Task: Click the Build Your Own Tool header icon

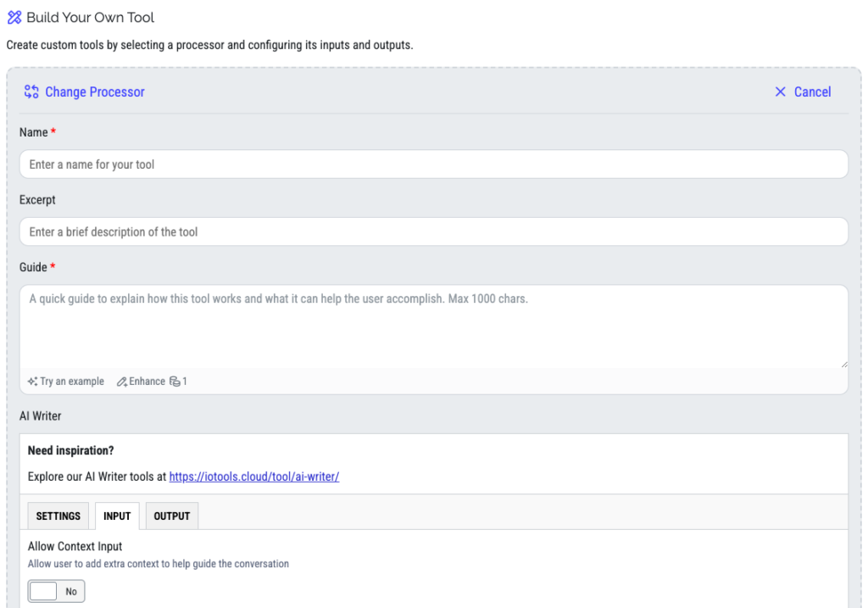Action: point(14,18)
